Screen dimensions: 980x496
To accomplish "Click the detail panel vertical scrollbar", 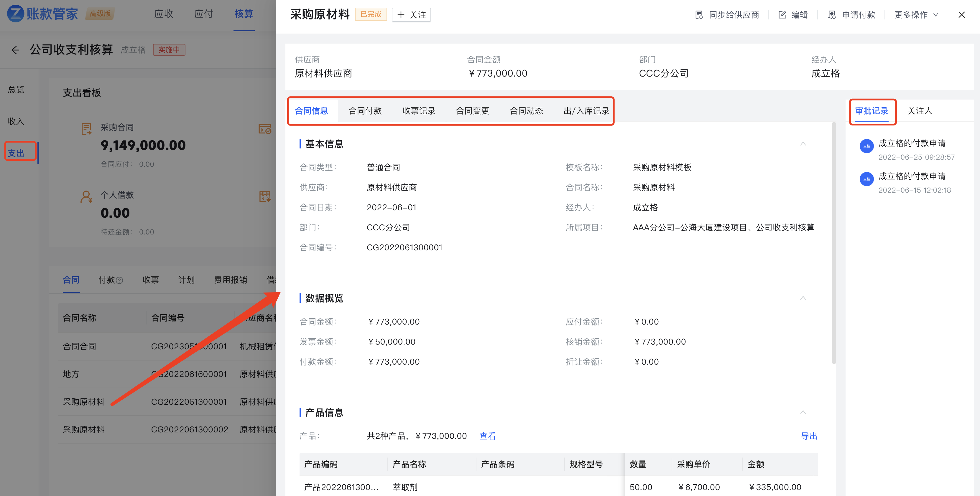I will (833, 243).
